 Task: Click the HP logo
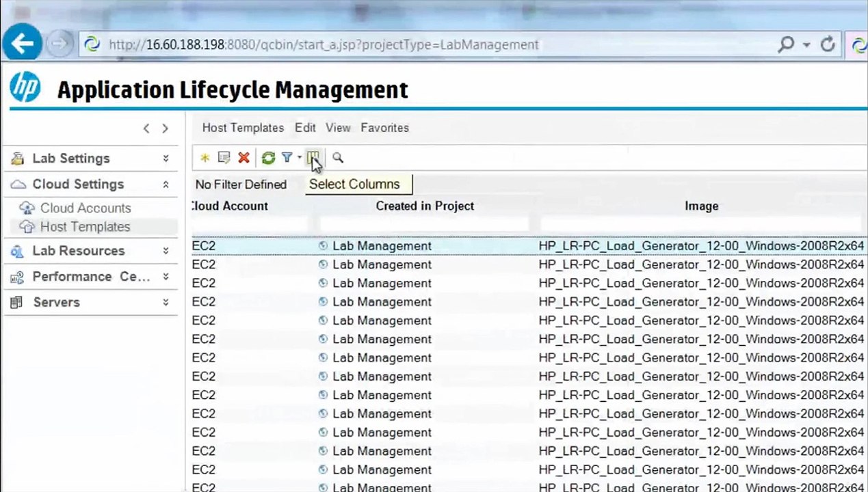click(25, 89)
